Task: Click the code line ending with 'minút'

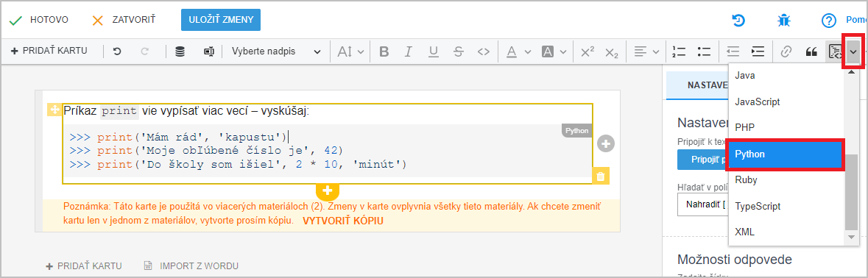Action: 239,164
